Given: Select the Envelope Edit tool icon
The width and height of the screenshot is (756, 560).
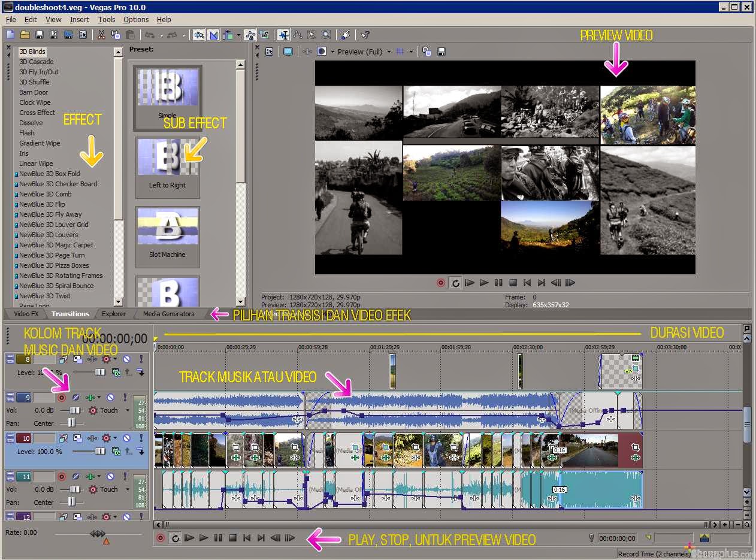Looking at the screenshot, I should [x=298, y=35].
